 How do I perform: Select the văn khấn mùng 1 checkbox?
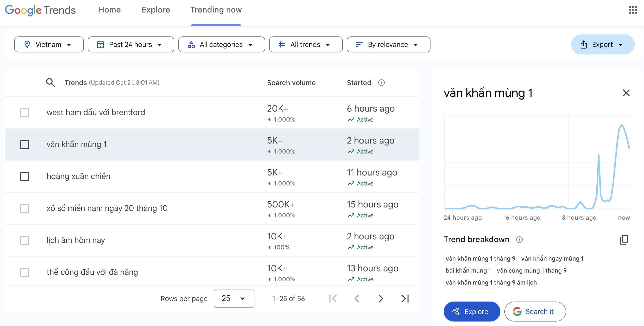[x=24, y=144]
